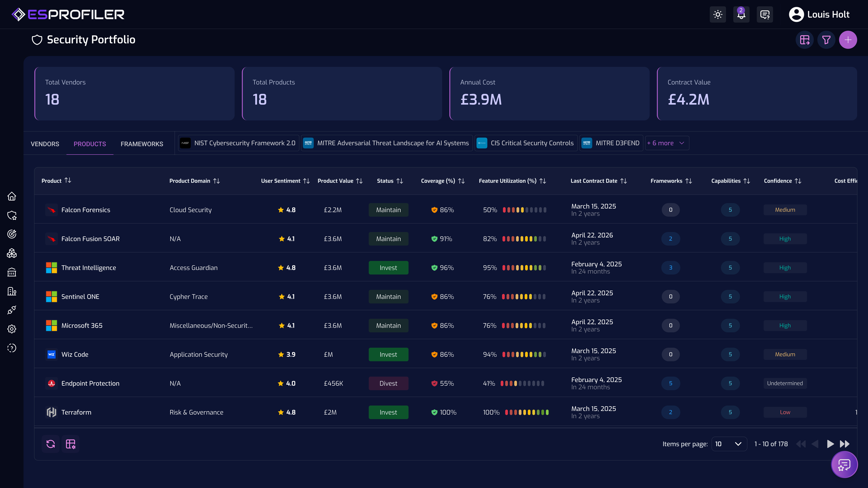Select NIST Cybersecurity Framework 2.0 chip
868x488 pixels.
click(239, 143)
